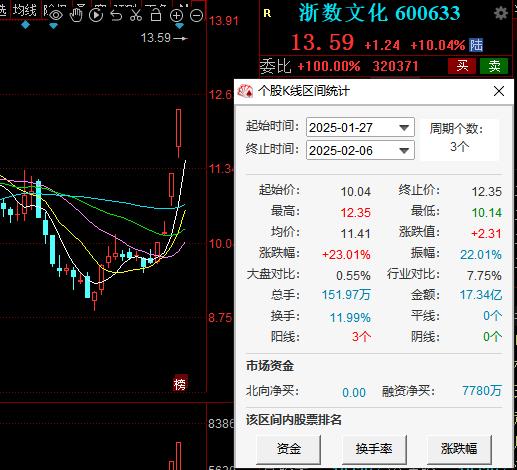Select the scissors cut tool
The width and height of the screenshot is (517, 470).
[x=136, y=15]
